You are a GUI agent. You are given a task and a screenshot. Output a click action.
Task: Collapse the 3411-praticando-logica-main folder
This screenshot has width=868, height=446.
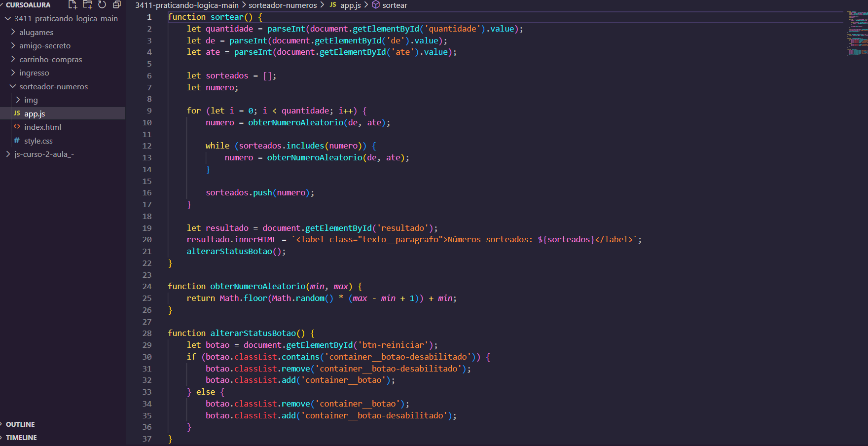tap(8, 18)
